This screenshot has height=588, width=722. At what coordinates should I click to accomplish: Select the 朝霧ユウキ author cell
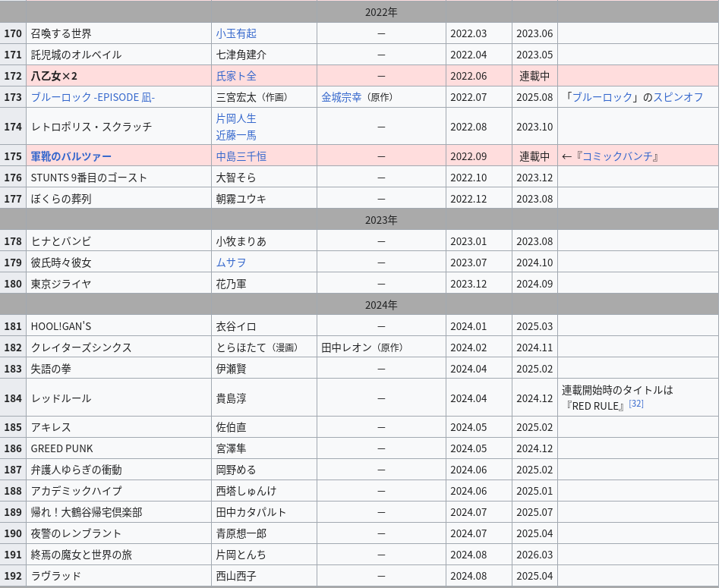[x=264, y=199]
